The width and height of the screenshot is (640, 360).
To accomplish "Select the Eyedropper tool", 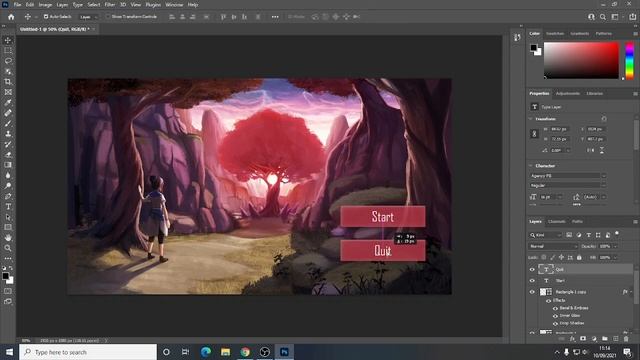I will click(x=8, y=102).
